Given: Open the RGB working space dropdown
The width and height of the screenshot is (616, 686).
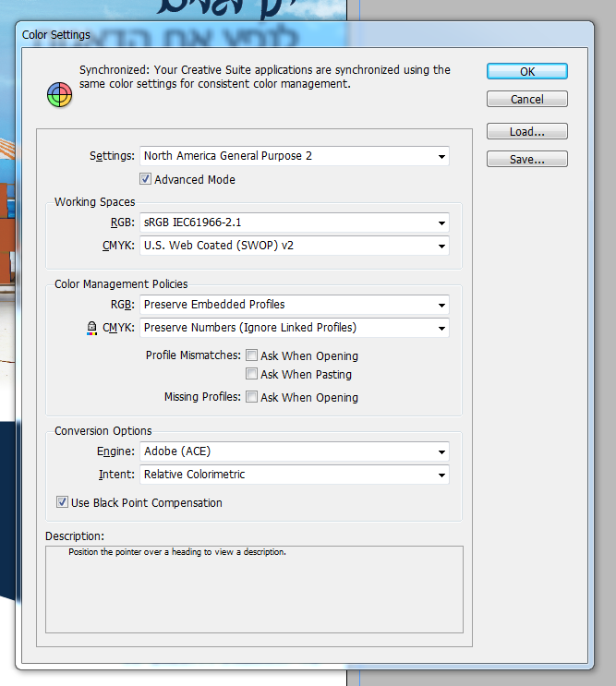Looking at the screenshot, I should (x=295, y=223).
